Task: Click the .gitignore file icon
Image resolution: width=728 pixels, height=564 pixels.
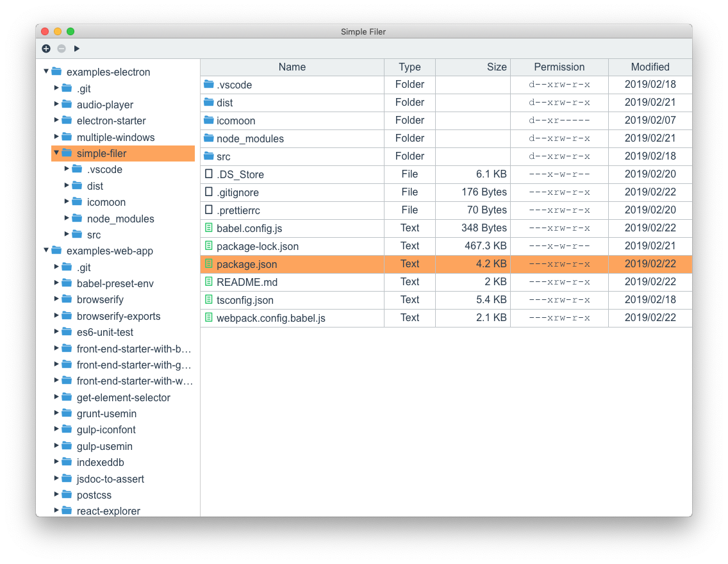Action: (x=209, y=192)
